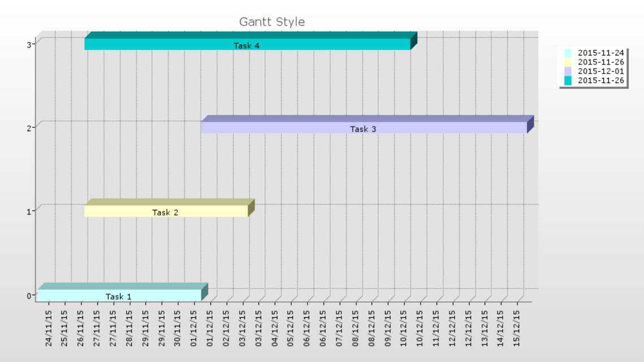This screenshot has width=644, height=362.
Task: Click the 26/11/15 x-axis date label
Action: tap(80, 328)
